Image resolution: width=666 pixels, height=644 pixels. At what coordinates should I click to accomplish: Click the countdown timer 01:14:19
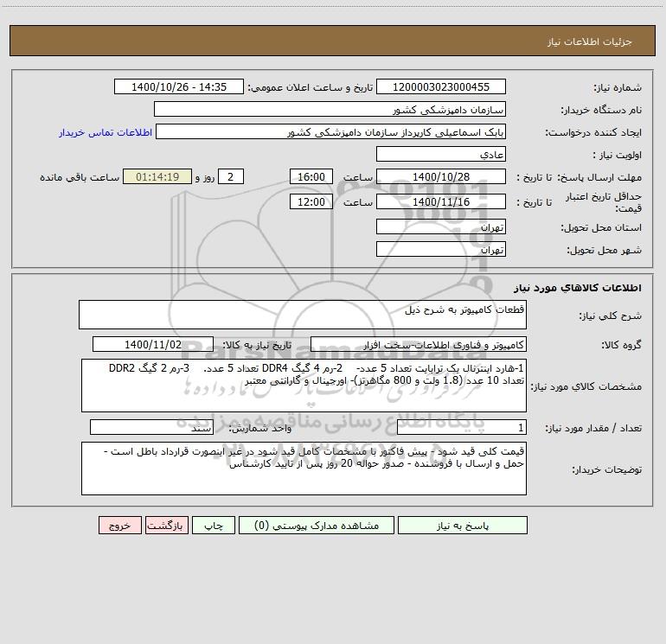[x=157, y=176]
